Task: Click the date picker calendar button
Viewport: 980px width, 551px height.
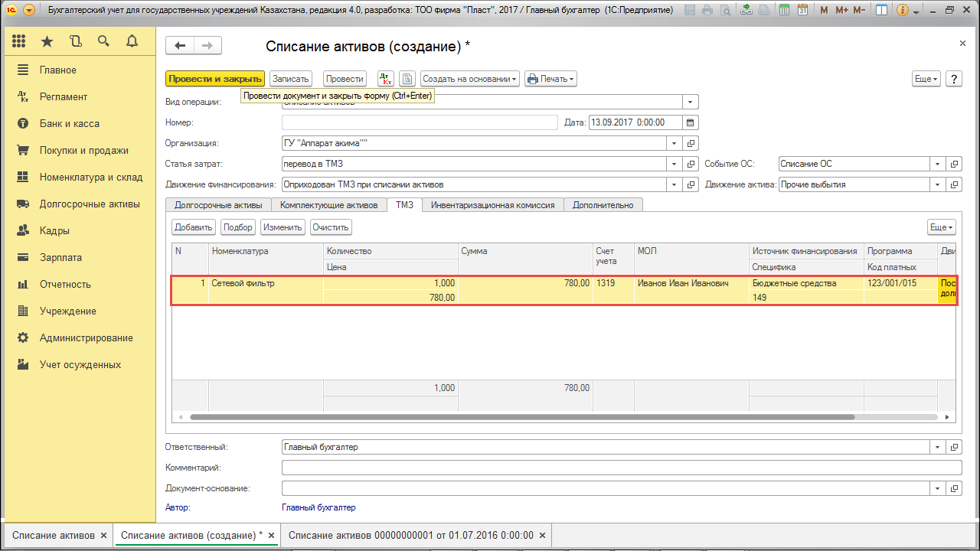Action: pyautogui.click(x=690, y=122)
